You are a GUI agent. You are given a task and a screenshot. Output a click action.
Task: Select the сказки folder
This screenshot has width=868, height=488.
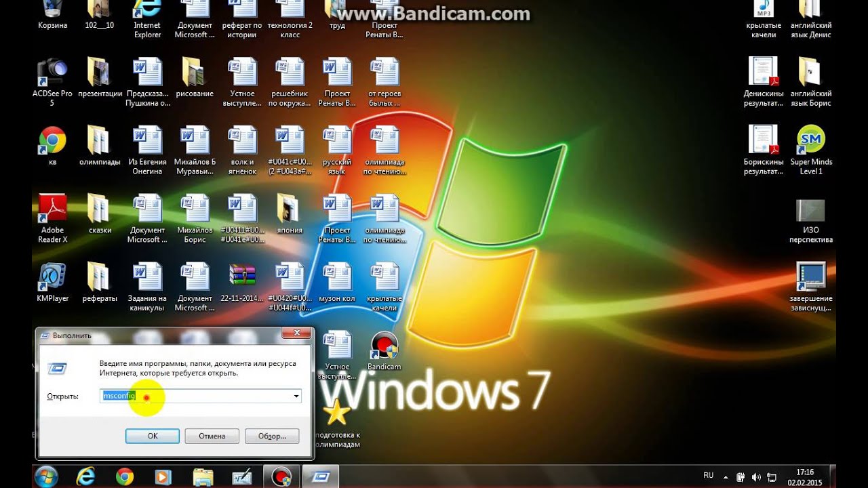pyautogui.click(x=100, y=214)
